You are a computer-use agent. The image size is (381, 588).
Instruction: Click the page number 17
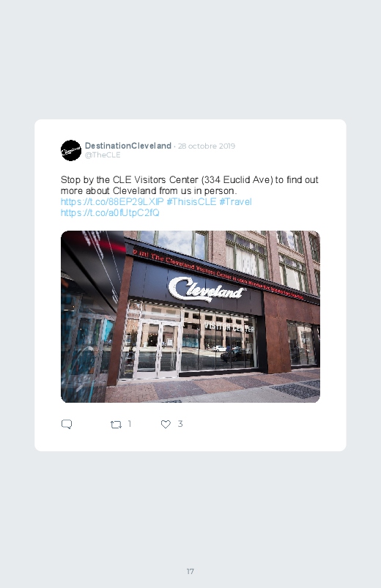[190, 571]
